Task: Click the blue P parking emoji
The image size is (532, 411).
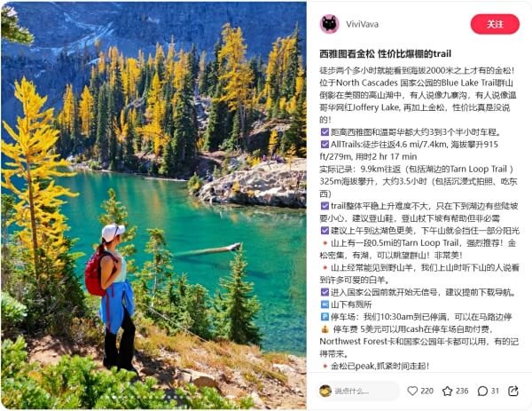Action: [325, 317]
